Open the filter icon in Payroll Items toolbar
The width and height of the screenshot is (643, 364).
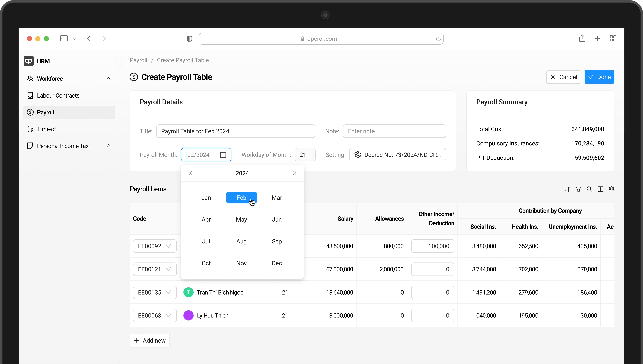click(578, 189)
